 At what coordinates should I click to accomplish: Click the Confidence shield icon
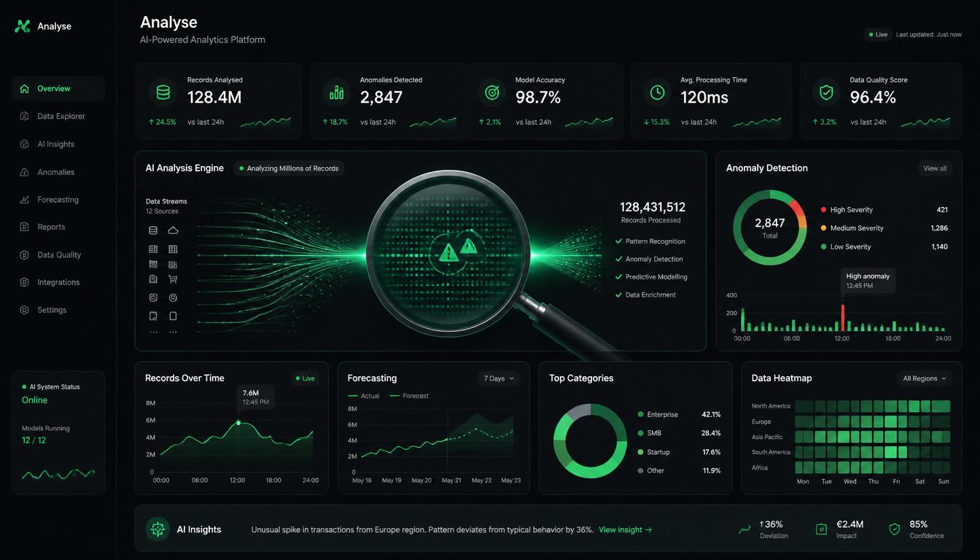click(x=895, y=529)
